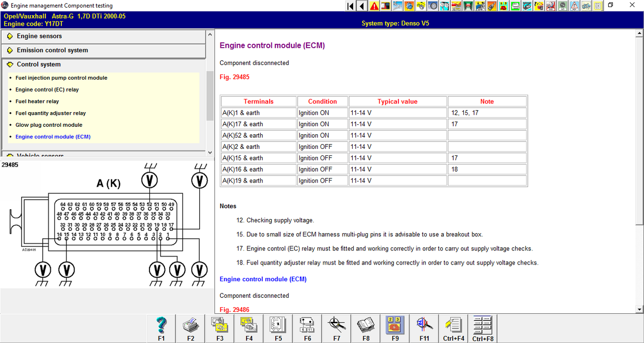Click the red warning triangle toolbar icon
This screenshot has width=644, height=343.
374,6
